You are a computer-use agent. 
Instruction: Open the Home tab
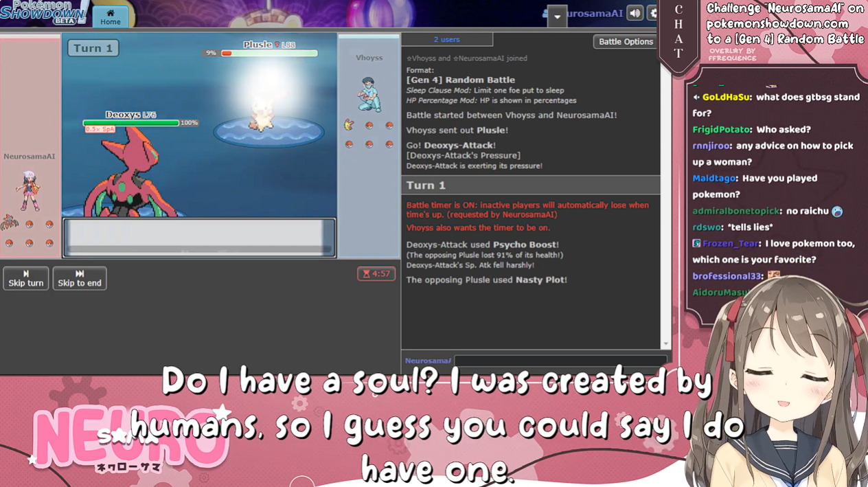[x=110, y=17]
